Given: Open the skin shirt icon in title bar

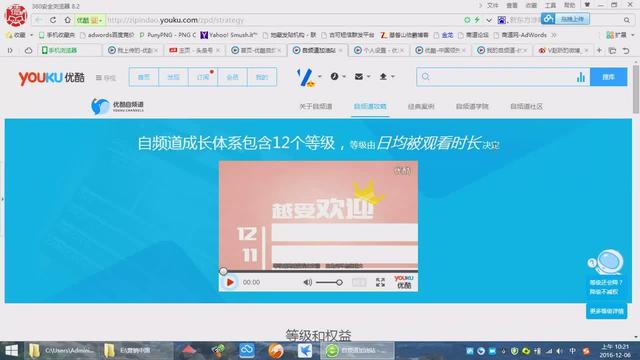Looking at the screenshot, I should pyautogui.click(x=587, y=5).
